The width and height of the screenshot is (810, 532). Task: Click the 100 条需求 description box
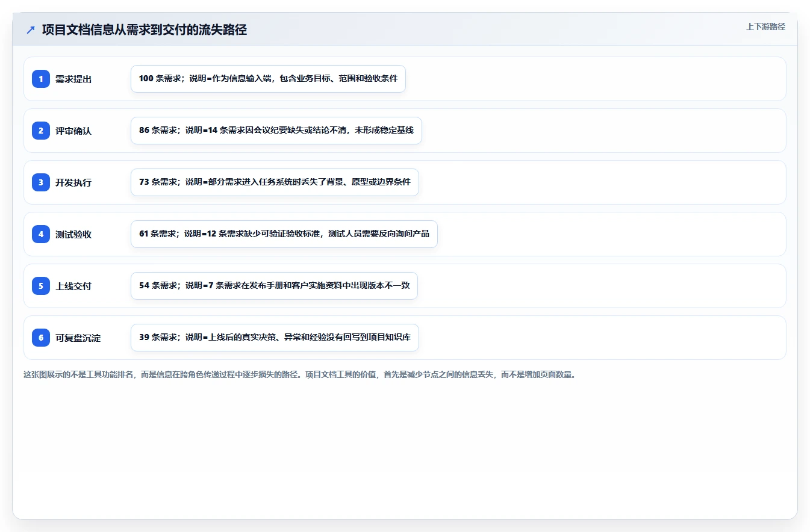[269, 79]
